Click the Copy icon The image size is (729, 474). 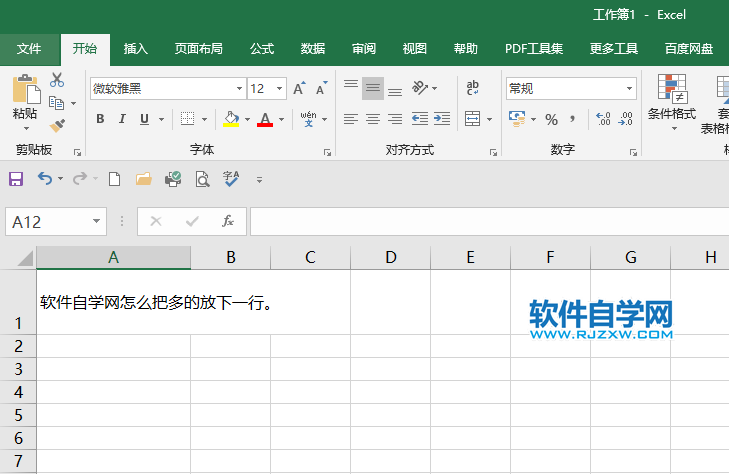(56, 103)
